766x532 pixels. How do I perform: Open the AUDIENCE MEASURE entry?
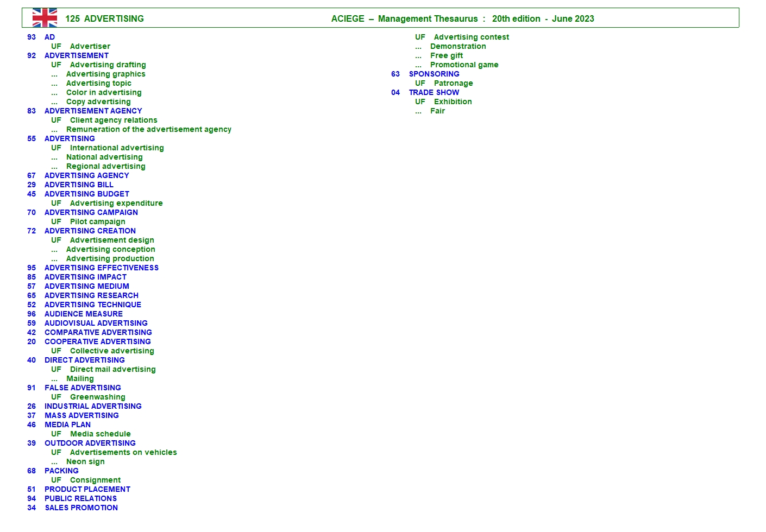83,314
